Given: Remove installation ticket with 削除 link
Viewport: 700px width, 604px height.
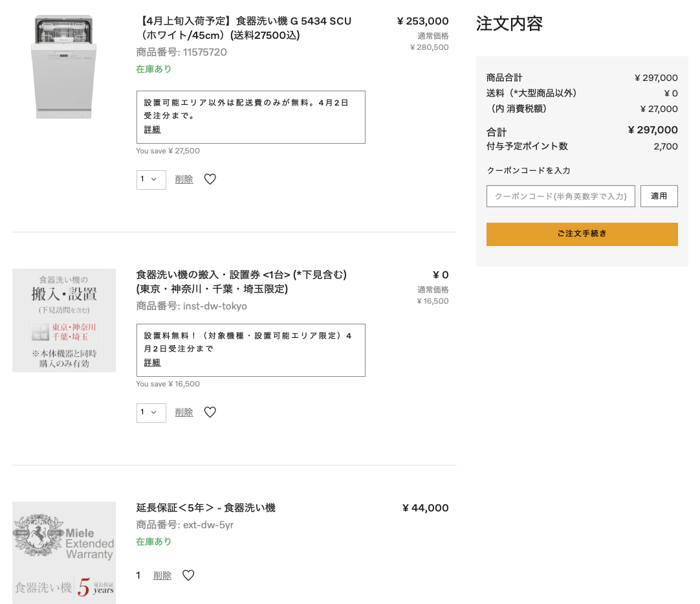Looking at the screenshot, I should (x=184, y=412).
